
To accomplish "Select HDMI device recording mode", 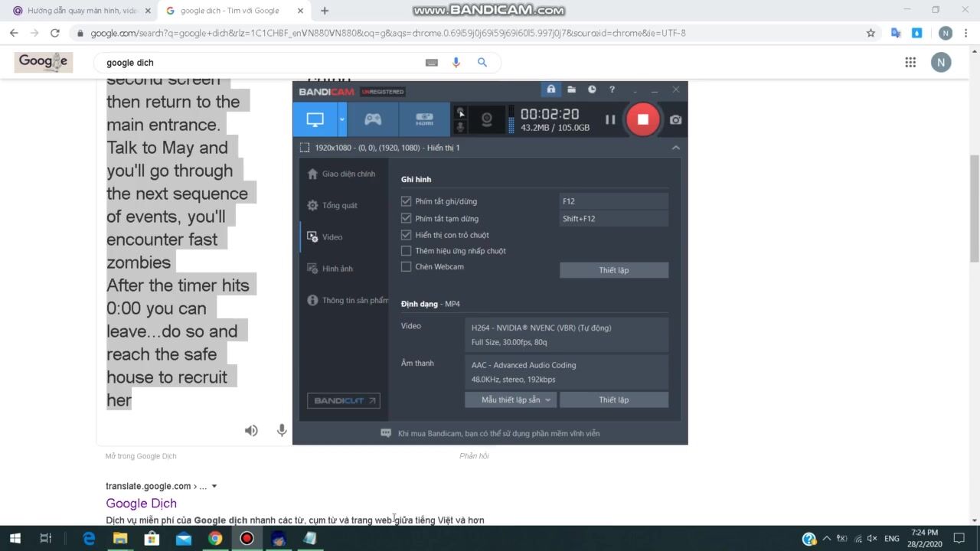I will (x=424, y=119).
